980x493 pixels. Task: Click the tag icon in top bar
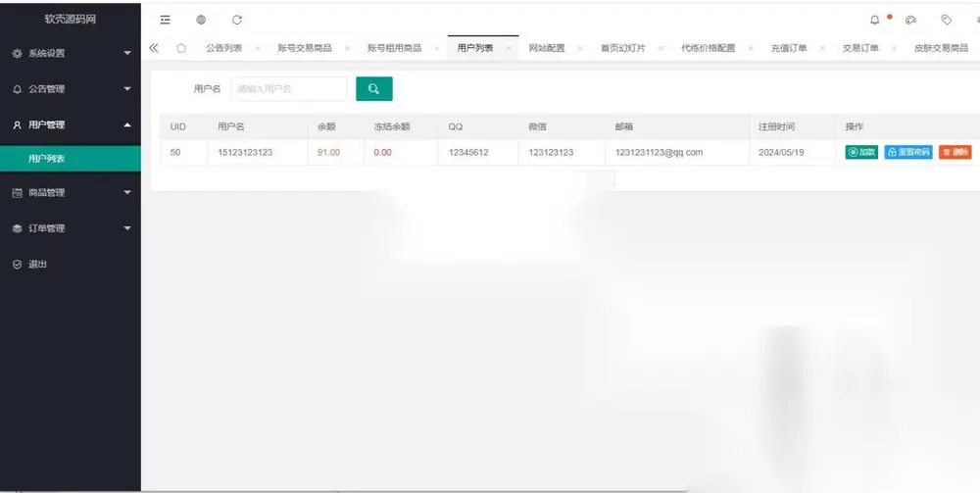(x=947, y=20)
